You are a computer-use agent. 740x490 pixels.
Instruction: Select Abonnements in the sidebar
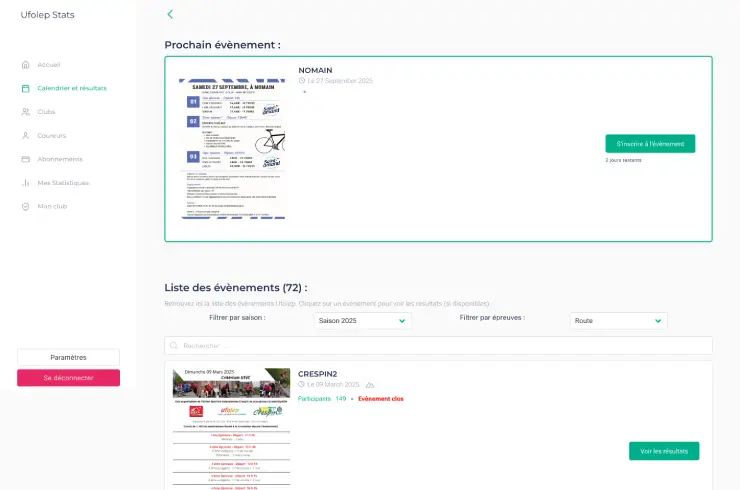(x=60, y=159)
